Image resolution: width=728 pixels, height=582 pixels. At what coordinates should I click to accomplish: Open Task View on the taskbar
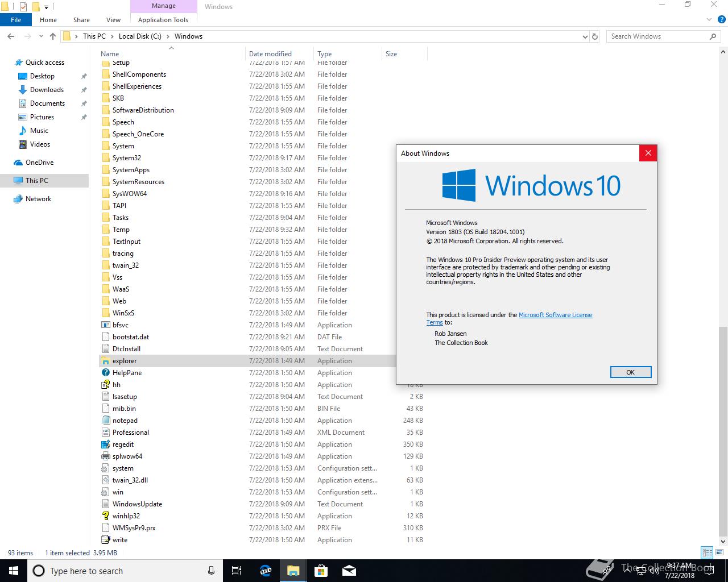[237, 571]
